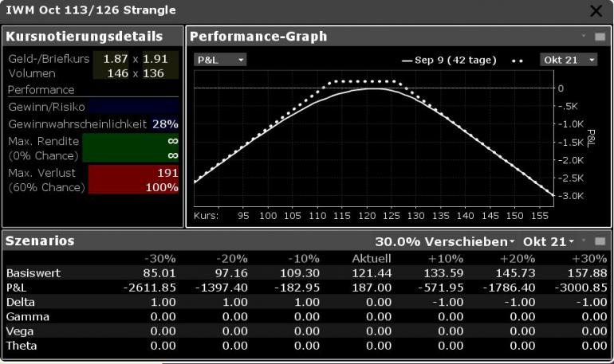Image resolution: width=614 pixels, height=364 pixels.
Task: Click the blue Gewinn/Risiko bar
Action: click(x=133, y=107)
